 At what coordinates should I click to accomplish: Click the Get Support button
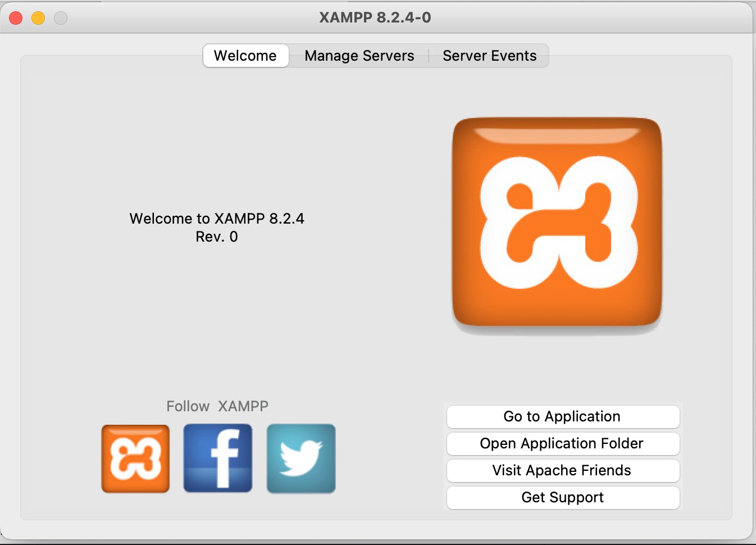click(562, 498)
